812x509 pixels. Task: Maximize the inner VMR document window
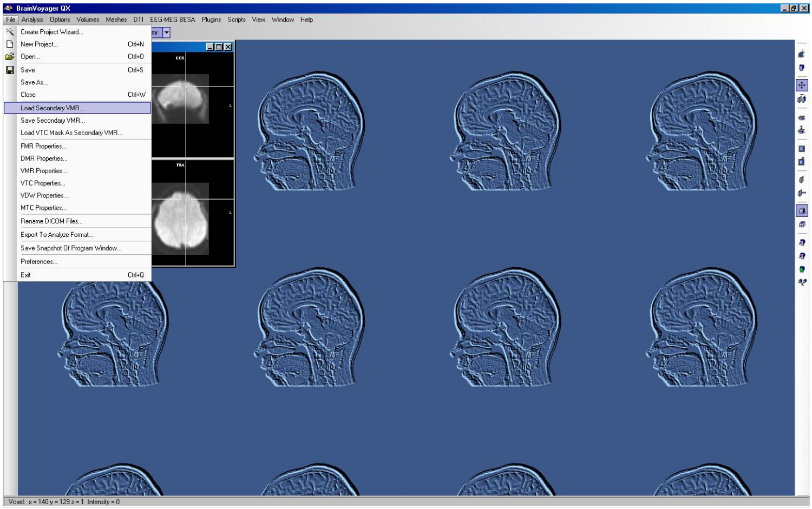coord(219,47)
